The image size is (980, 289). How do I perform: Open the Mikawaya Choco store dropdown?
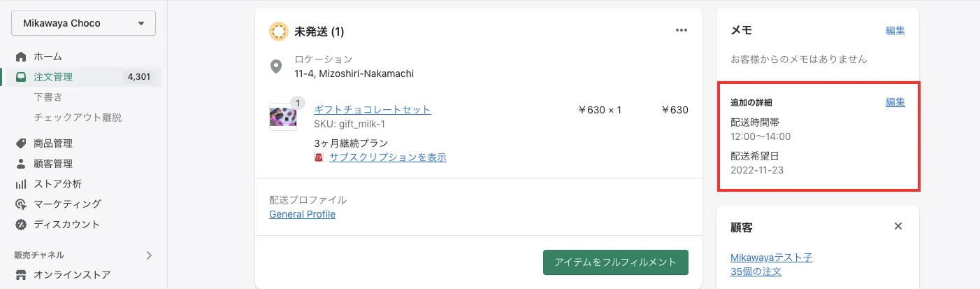click(x=83, y=23)
